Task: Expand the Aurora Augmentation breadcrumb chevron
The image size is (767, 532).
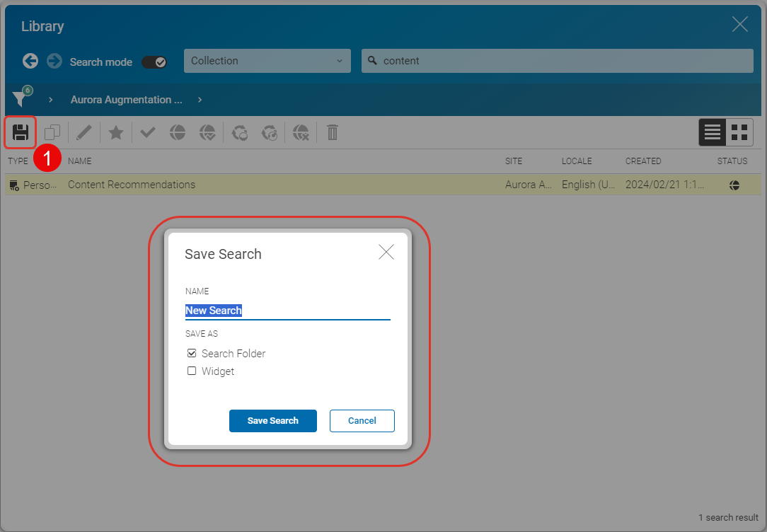Action: click(200, 100)
